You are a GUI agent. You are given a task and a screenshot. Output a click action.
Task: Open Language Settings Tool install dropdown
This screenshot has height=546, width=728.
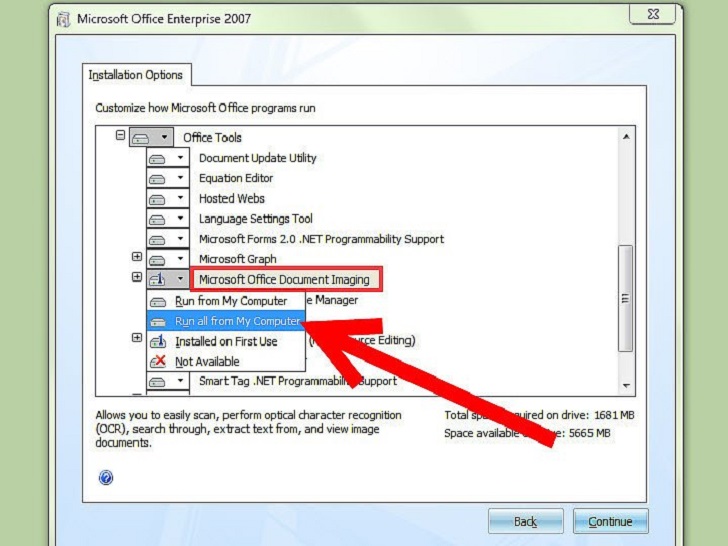pos(168,219)
